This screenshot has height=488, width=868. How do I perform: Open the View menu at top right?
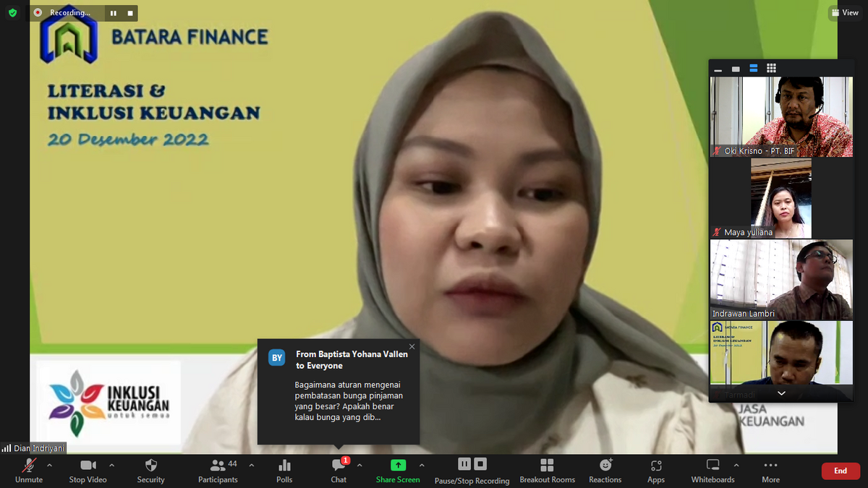(845, 13)
